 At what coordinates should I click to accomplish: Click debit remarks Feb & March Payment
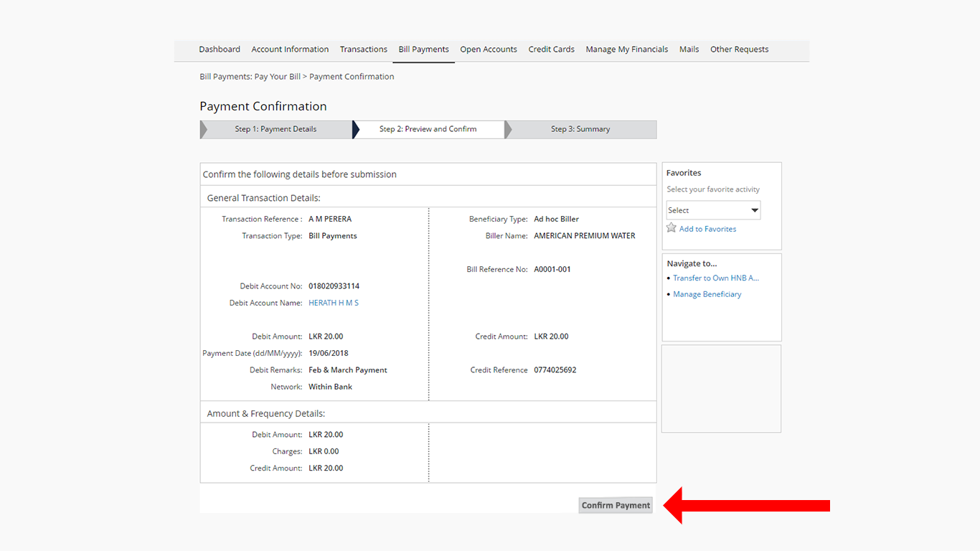click(348, 370)
